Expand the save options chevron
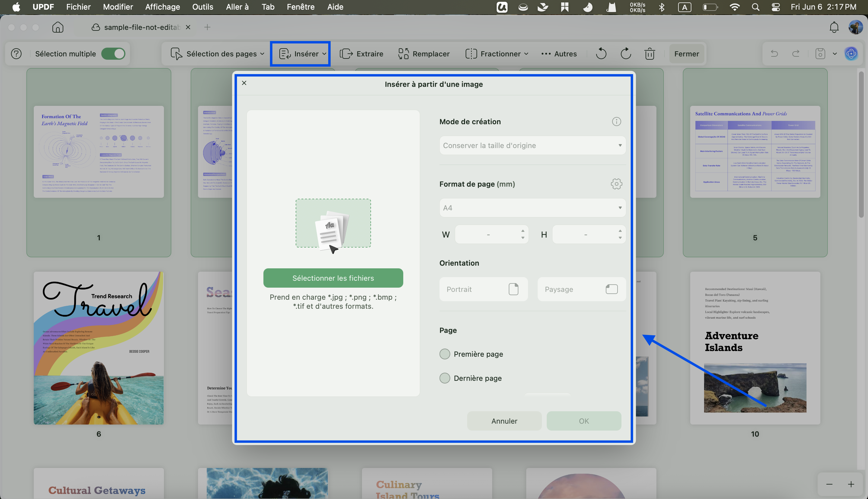Image resolution: width=868 pixels, height=499 pixels. click(835, 54)
